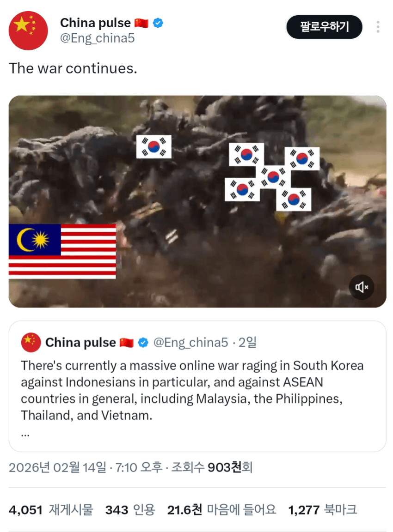Expand the quoted tweet's truncated ellipsis
The height and width of the screenshot is (532, 393).
(25, 434)
